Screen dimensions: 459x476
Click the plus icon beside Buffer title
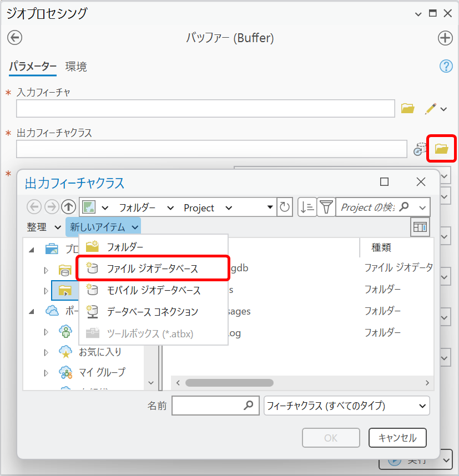(x=445, y=38)
